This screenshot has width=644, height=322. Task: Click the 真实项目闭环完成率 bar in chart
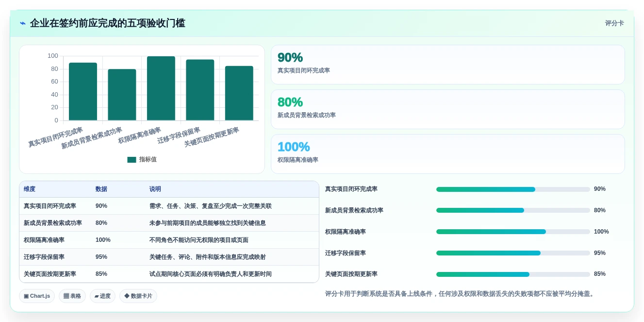coord(83,91)
